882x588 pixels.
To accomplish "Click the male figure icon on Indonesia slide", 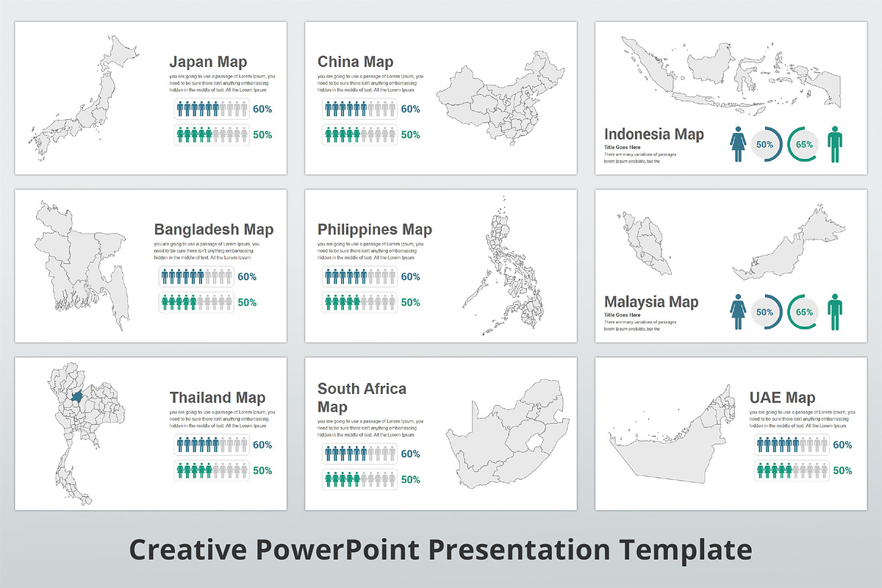I will tap(835, 145).
